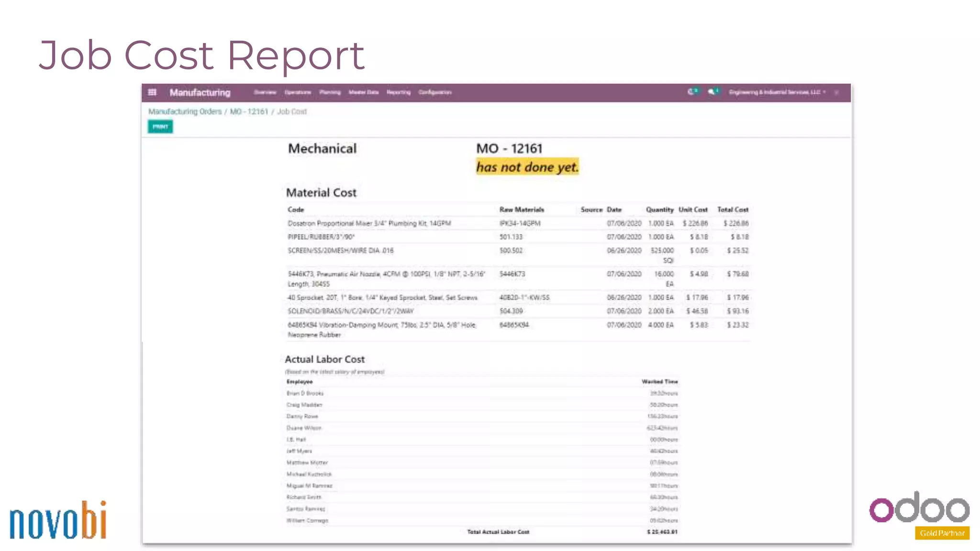Click the 'Material Cost' section heading

(321, 193)
